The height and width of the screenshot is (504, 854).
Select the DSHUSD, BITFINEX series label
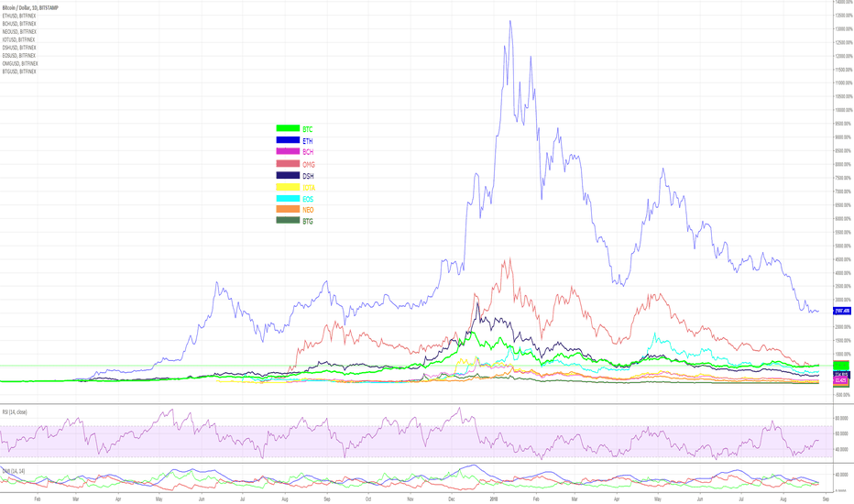click(19, 48)
